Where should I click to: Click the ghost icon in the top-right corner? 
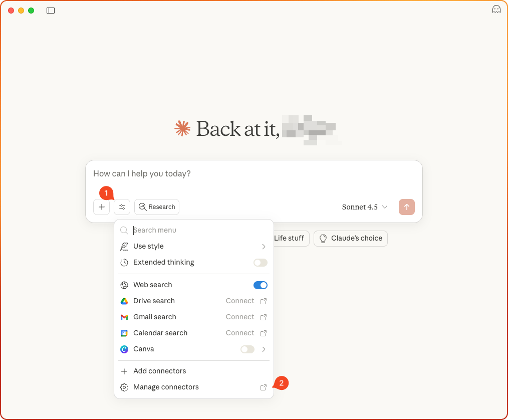(496, 9)
